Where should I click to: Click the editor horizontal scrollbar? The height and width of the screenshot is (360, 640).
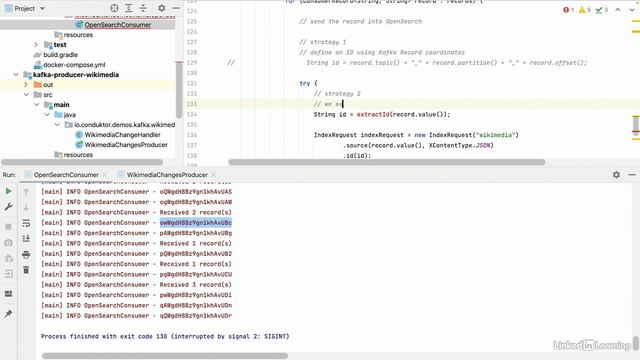pyautogui.click(x=387, y=162)
